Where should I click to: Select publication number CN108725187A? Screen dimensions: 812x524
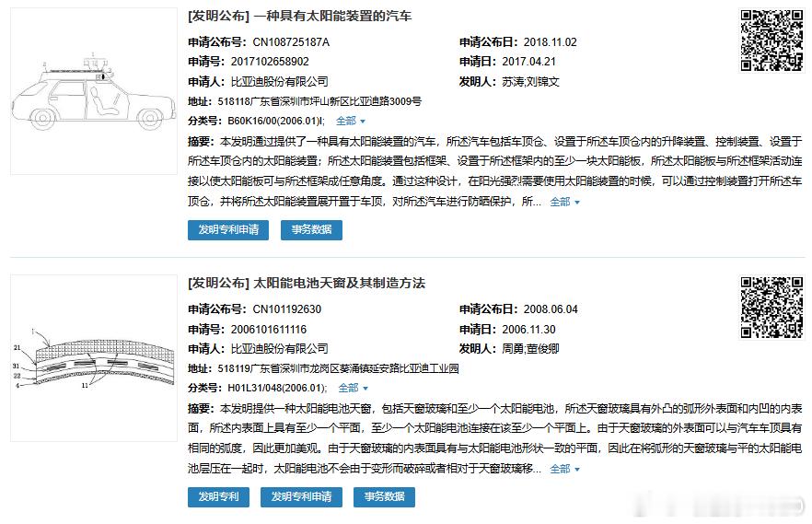coord(291,42)
